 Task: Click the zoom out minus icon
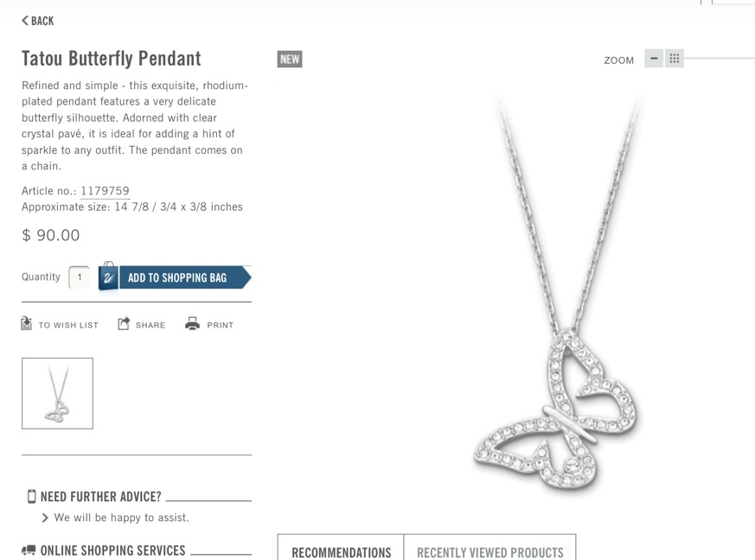pyautogui.click(x=654, y=59)
